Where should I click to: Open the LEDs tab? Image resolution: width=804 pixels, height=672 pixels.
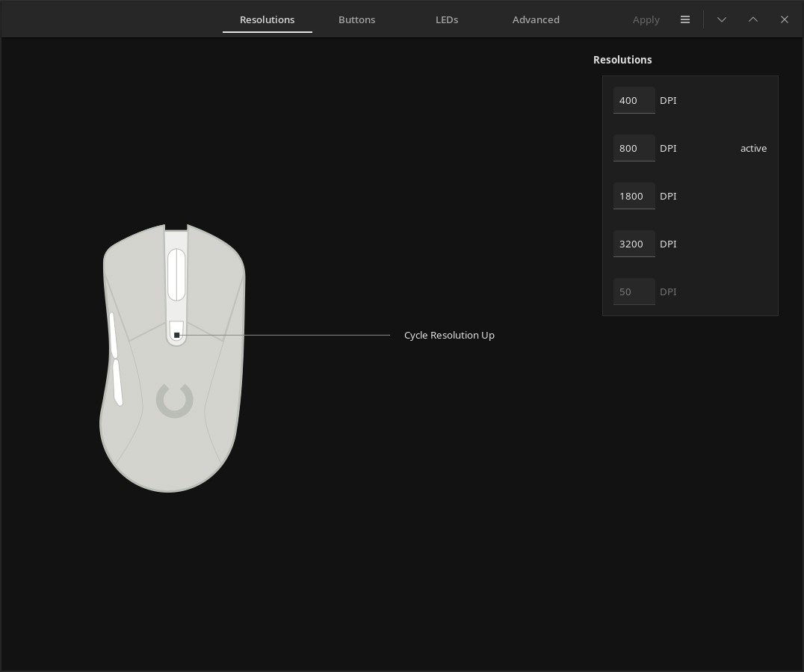coord(447,19)
